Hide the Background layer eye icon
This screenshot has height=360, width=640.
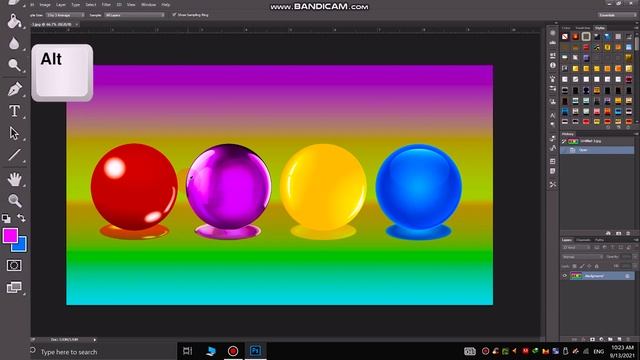(x=565, y=276)
